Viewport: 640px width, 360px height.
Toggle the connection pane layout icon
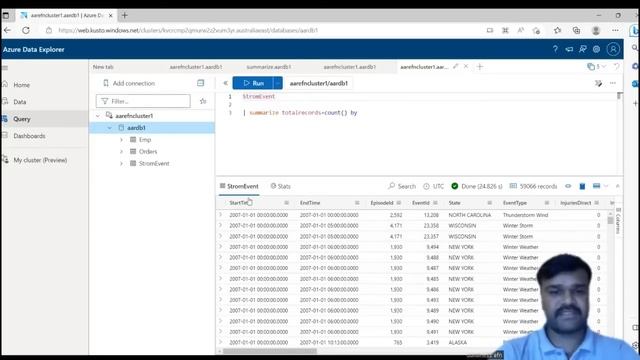[200, 83]
